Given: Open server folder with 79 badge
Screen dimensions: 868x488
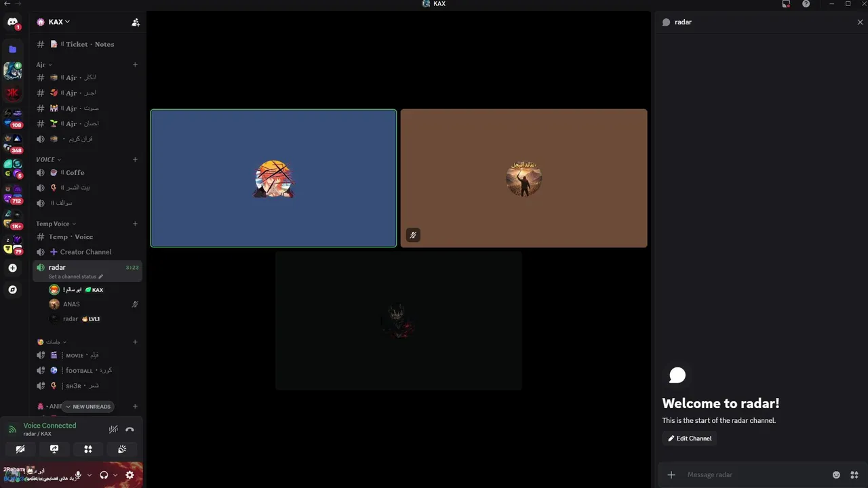Looking at the screenshot, I should 12,245.
